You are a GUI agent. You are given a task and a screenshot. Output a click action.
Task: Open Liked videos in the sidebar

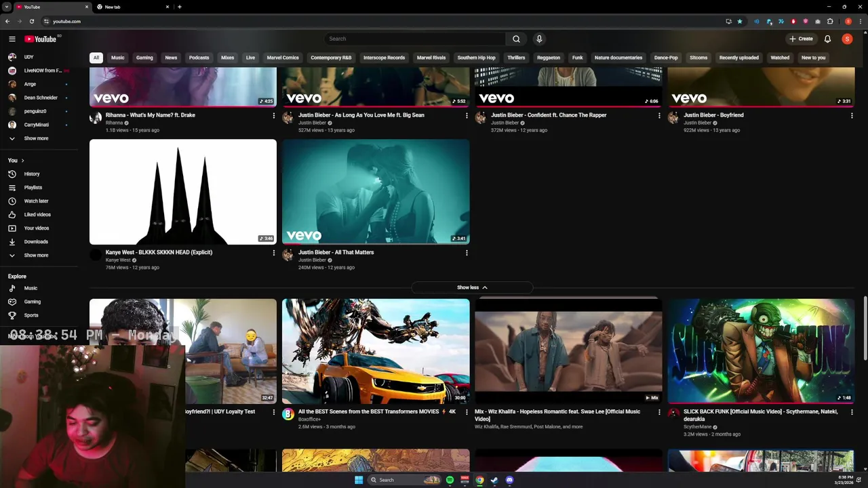(41, 215)
